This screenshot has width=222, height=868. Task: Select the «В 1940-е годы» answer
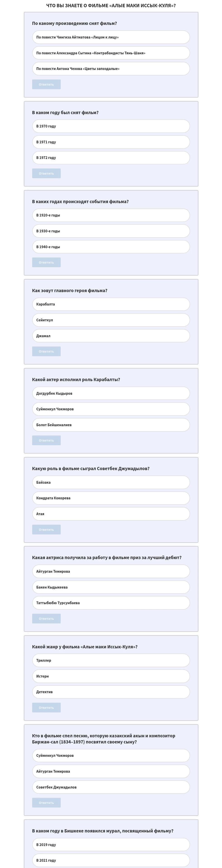click(111, 247)
